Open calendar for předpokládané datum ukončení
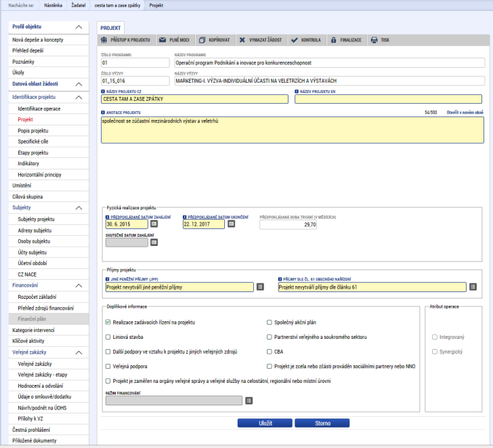 point(232,224)
